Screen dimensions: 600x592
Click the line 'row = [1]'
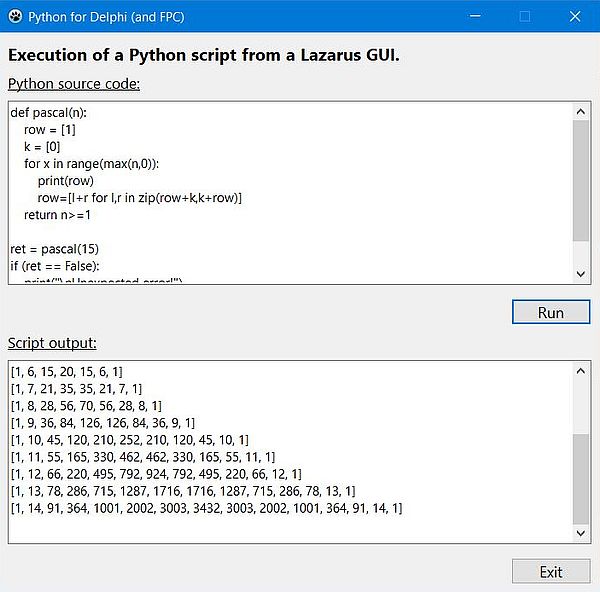[x=50, y=130]
